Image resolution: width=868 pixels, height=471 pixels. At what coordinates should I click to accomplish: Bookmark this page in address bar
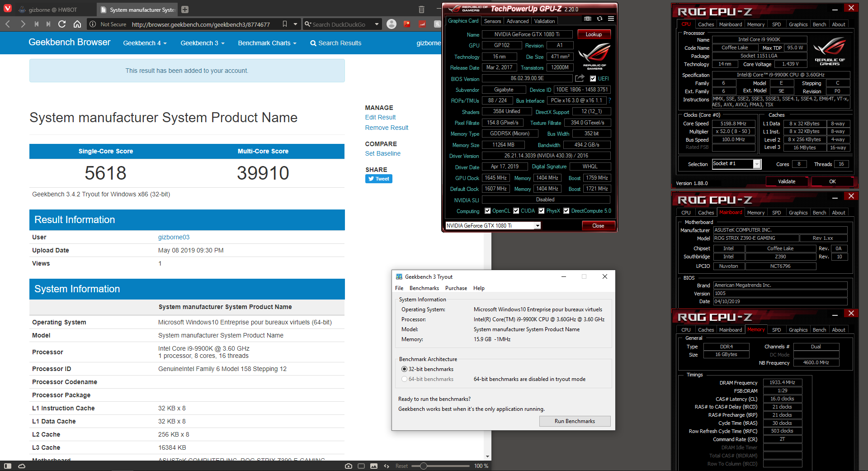tap(284, 24)
